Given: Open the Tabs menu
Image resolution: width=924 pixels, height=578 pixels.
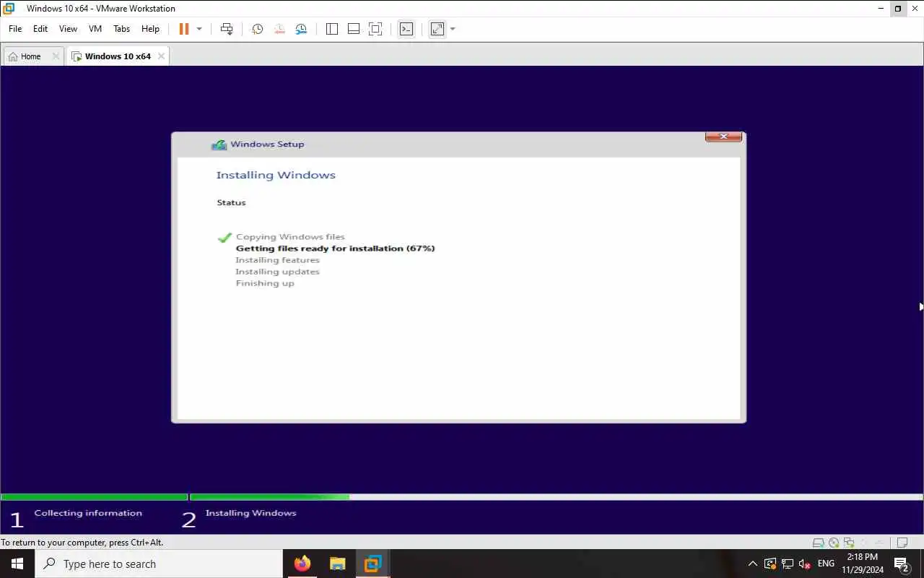Looking at the screenshot, I should click(121, 29).
